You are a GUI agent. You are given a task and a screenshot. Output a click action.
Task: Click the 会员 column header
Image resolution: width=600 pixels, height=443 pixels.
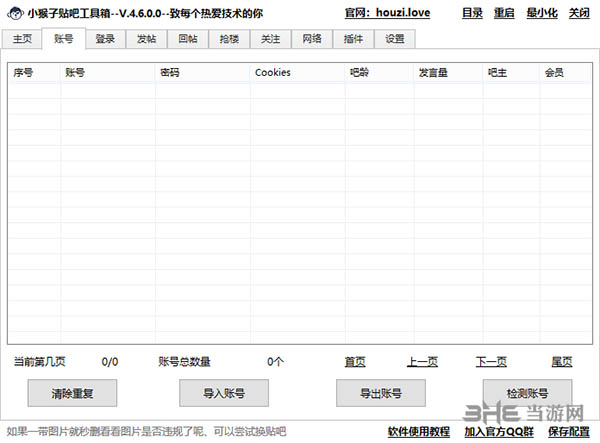(x=566, y=72)
